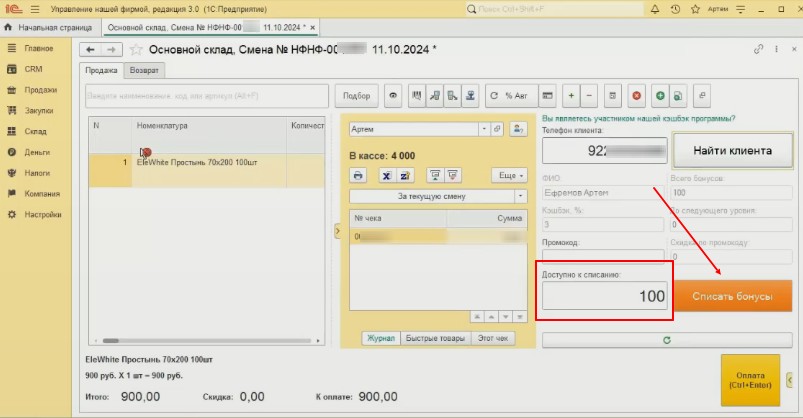Collapse the cash panel with left chevron
This screenshot has height=418, width=803.
(x=337, y=231)
